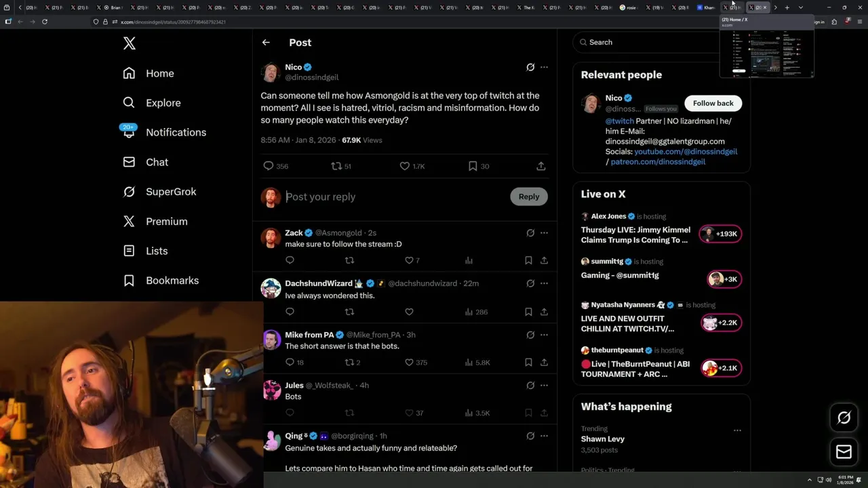Open more options on Qing's reply
Image resolution: width=868 pixels, height=488 pixels.
pos(544,436)
